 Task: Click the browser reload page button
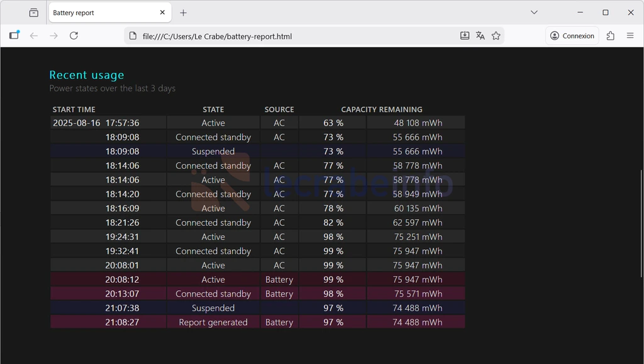tap(74, 36)
